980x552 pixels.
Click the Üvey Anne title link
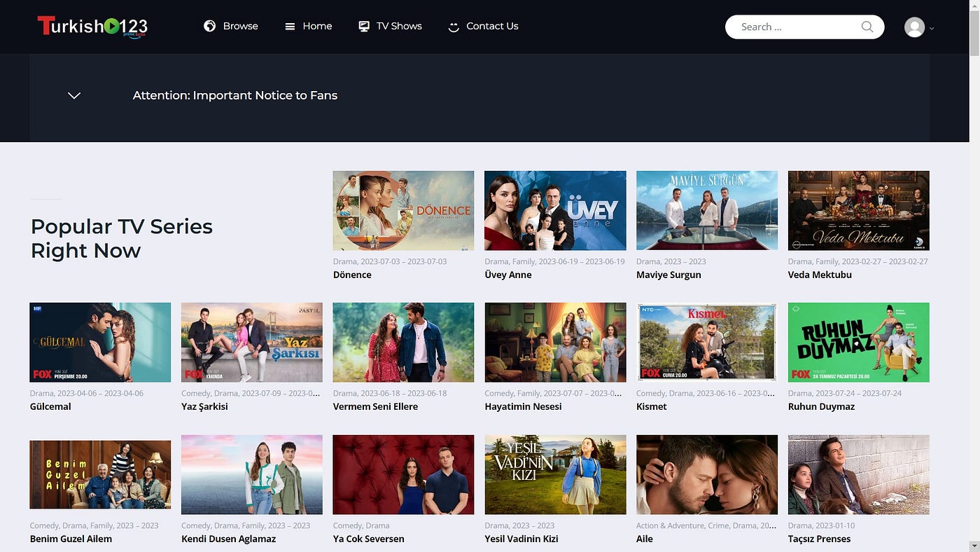click(x=508, y=275)
